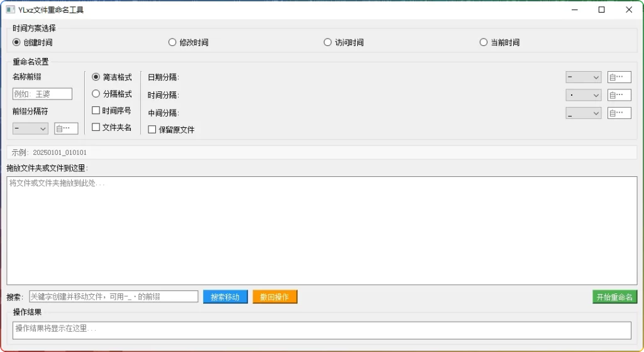Viewport: 644px width, 352px height.
Task: Select the 当前时间 radio option
Action: click(x=484, y=42)
